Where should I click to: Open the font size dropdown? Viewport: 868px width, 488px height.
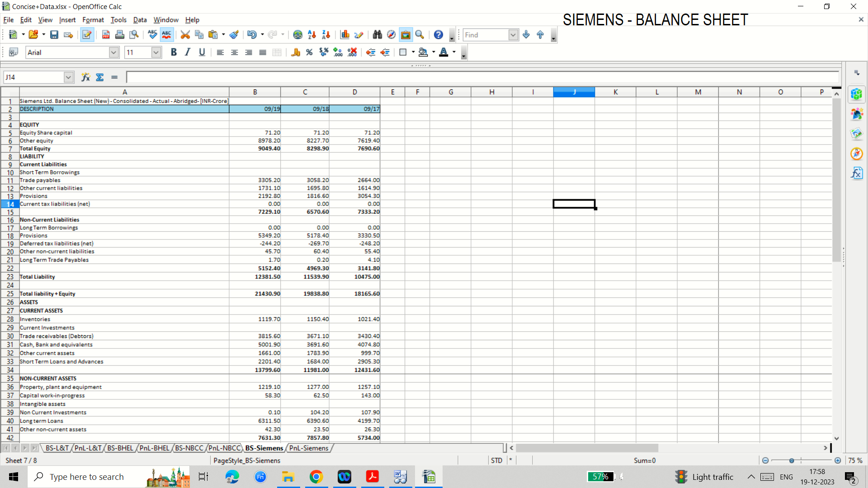tap(156, 52)
